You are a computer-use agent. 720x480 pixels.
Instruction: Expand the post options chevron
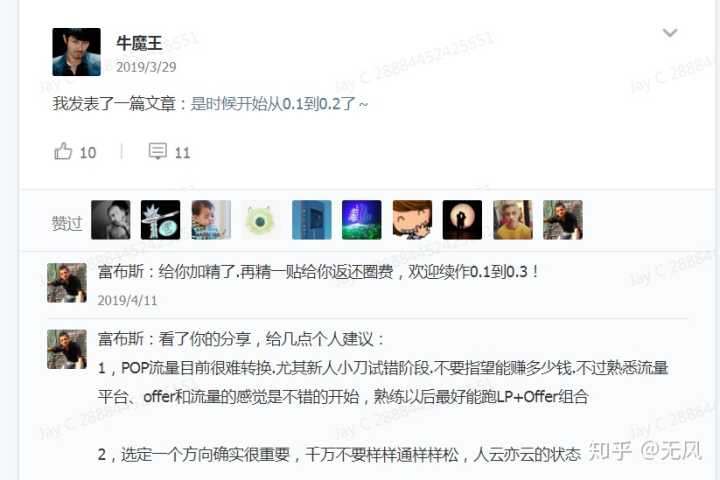click(x=670, y=33)
